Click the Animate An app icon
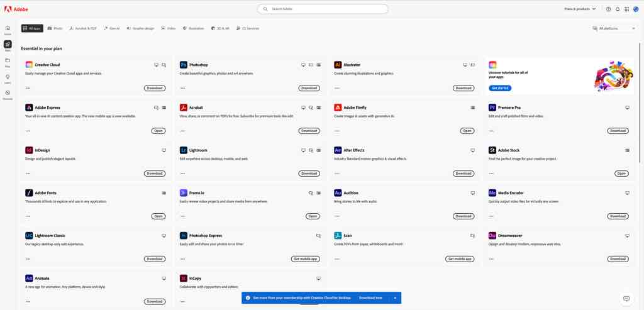Screen dimensions: 644x310 [x=29, y=279]
